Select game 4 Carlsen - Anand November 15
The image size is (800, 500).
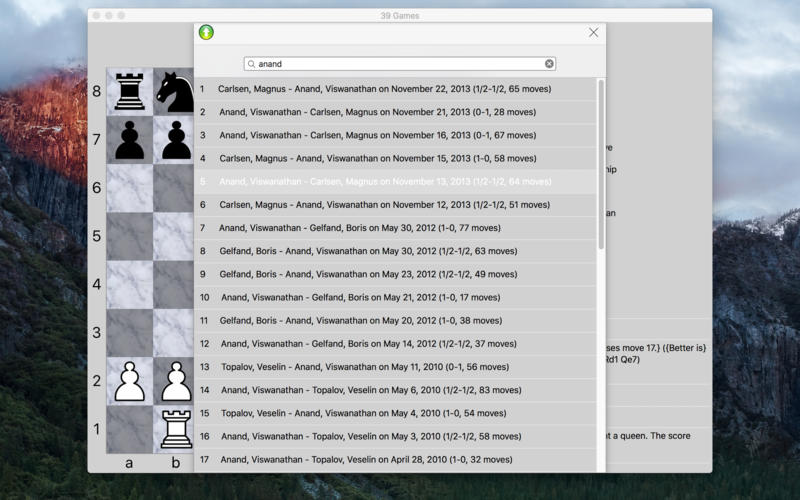pyautogui.click(x=395, y=158)
